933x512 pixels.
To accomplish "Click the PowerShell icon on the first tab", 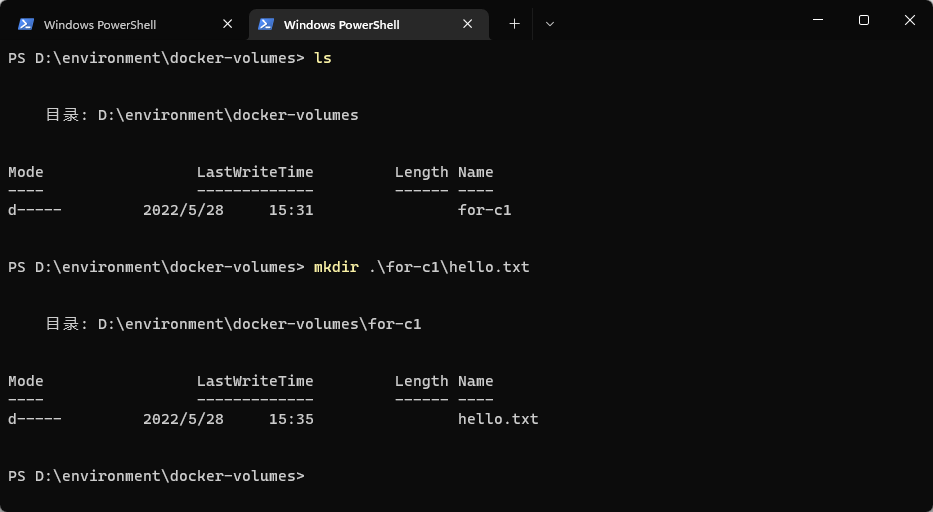I will click(x=26, y=24).
